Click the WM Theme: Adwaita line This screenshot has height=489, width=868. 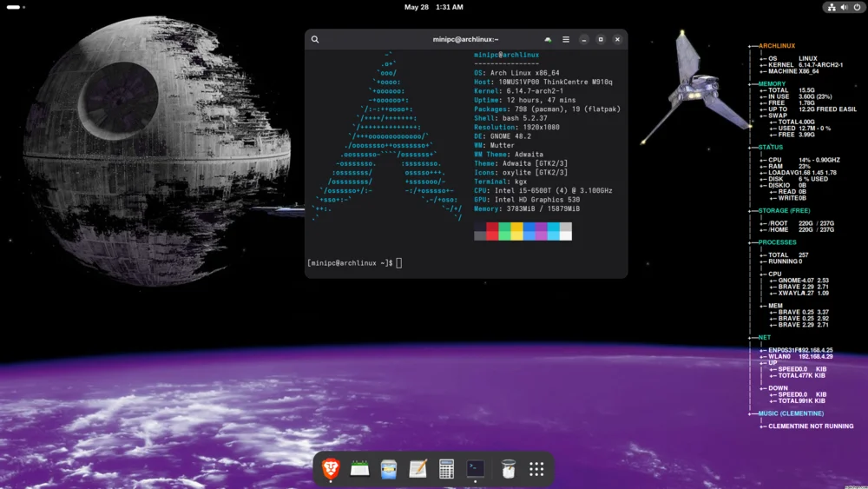pyautogui.click(x=508, y=155)
